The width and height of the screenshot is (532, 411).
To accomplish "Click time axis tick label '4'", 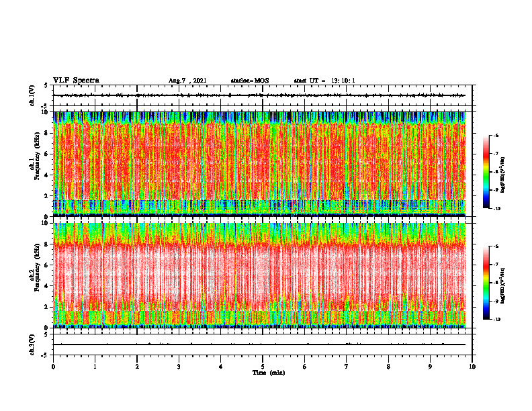I will tap(221, 367).
